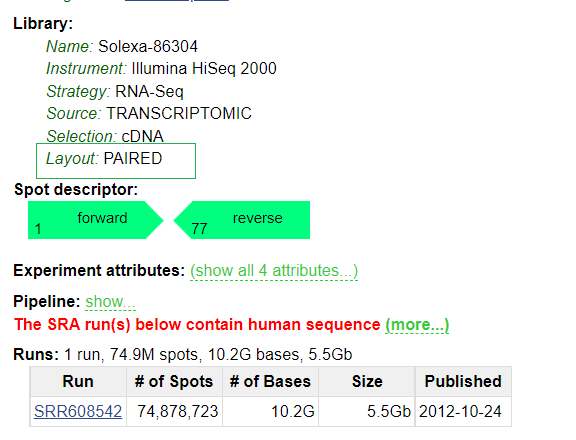Click the green reverse read arrow
576x440 pixels.
click(x=242, y=220)
